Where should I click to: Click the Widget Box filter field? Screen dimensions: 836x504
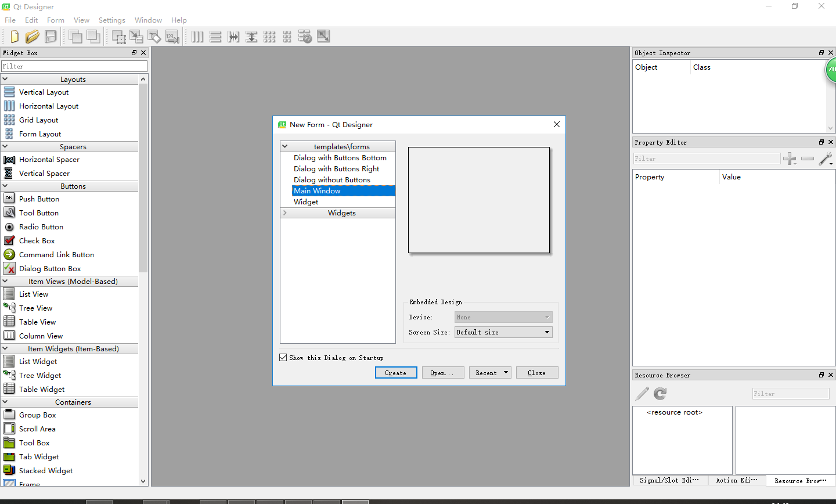point(74,66)
